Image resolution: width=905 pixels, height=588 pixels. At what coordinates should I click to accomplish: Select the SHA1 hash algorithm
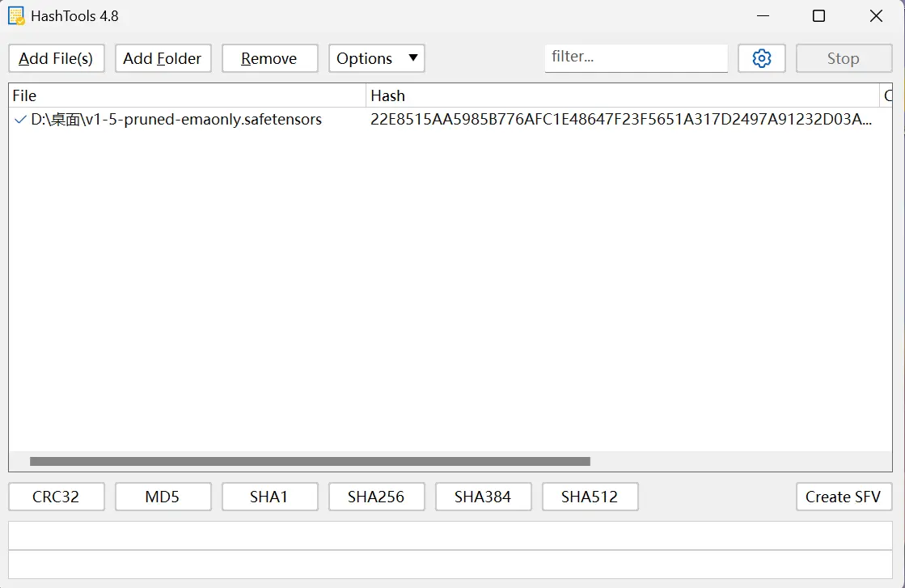tap(269, 497)
